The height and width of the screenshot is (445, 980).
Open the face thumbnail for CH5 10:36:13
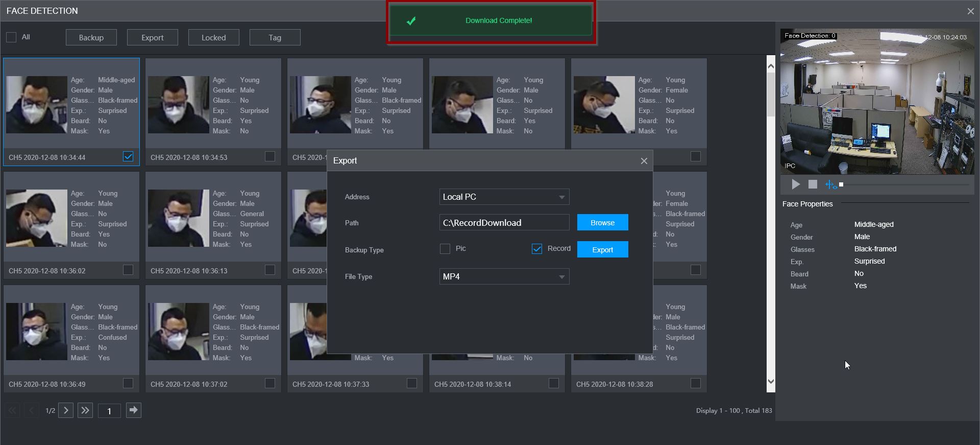pos(178,218)
